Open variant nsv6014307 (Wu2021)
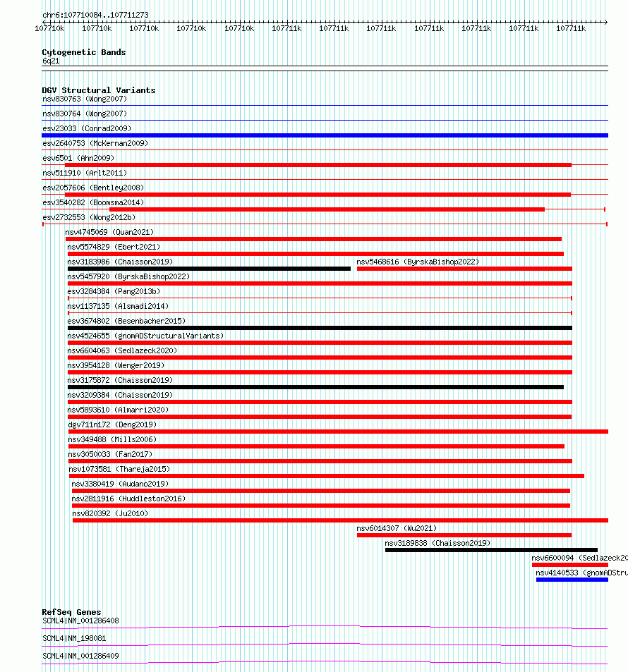628x672 pixels. tap(397, 528)
